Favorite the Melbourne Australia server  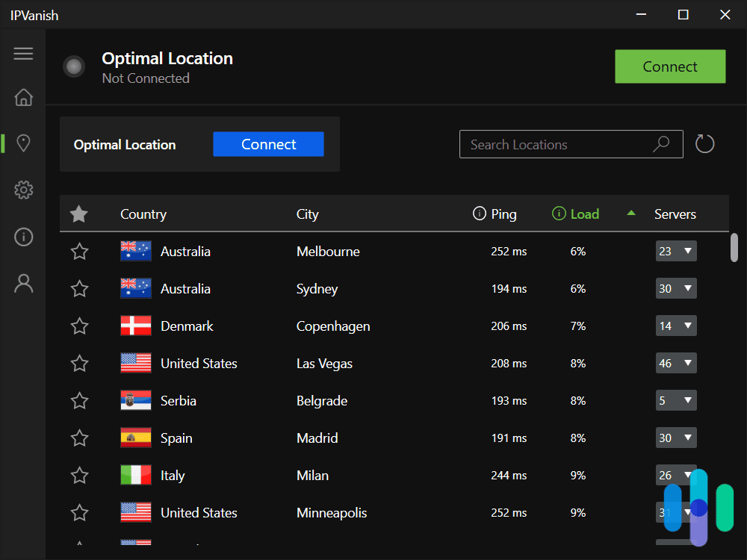click(x=79, y=251)
